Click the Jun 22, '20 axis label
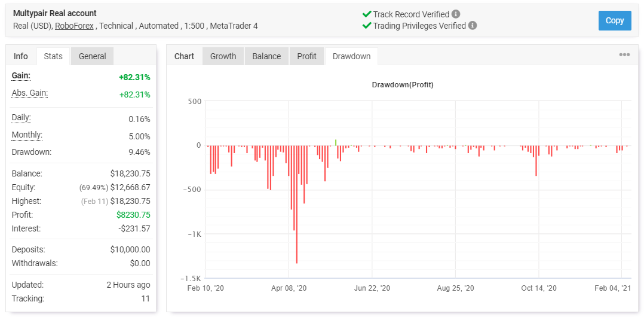The width and height of the screenshot is (644, 317). point(372,288)
